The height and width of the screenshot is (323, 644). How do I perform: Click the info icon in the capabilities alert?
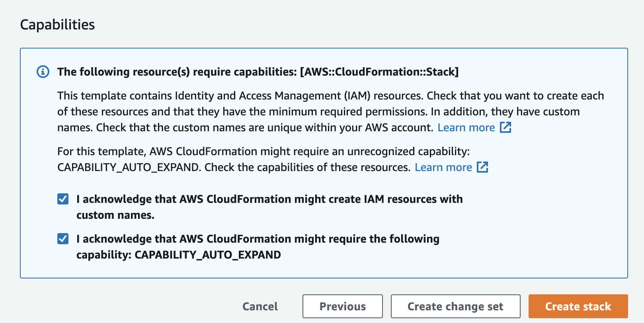(x=43, y=72)
